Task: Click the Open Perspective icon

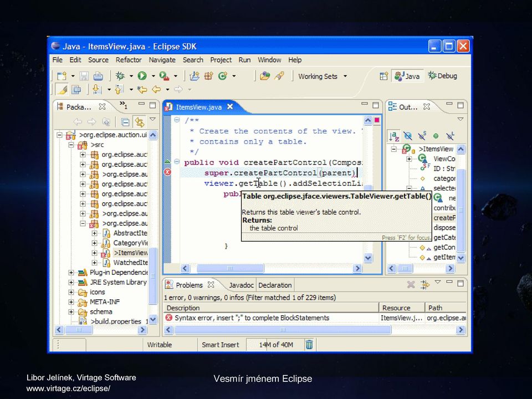Action: (383, 76)
